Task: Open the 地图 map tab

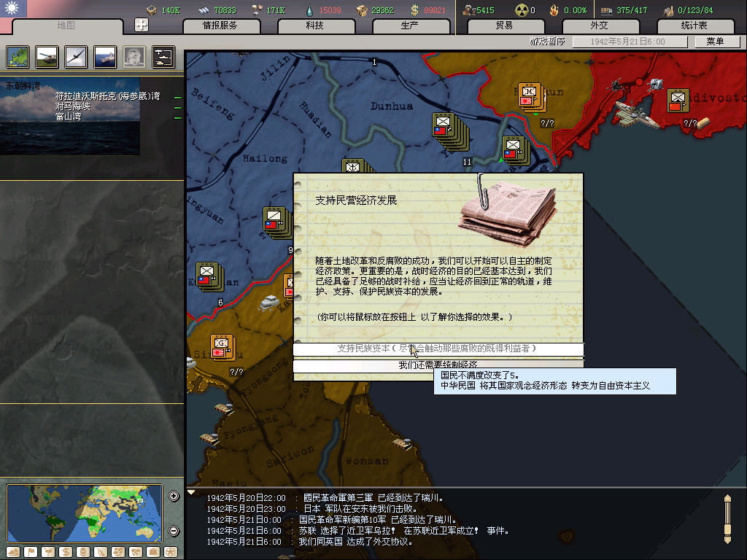Action: [x=67, y=26]
